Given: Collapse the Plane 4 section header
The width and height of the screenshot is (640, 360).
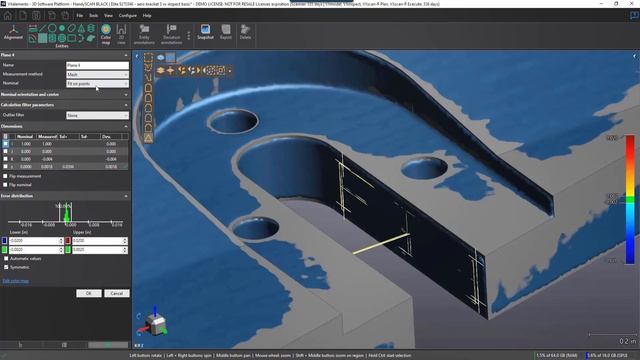Looking at the screenshot, I should 126,55.
